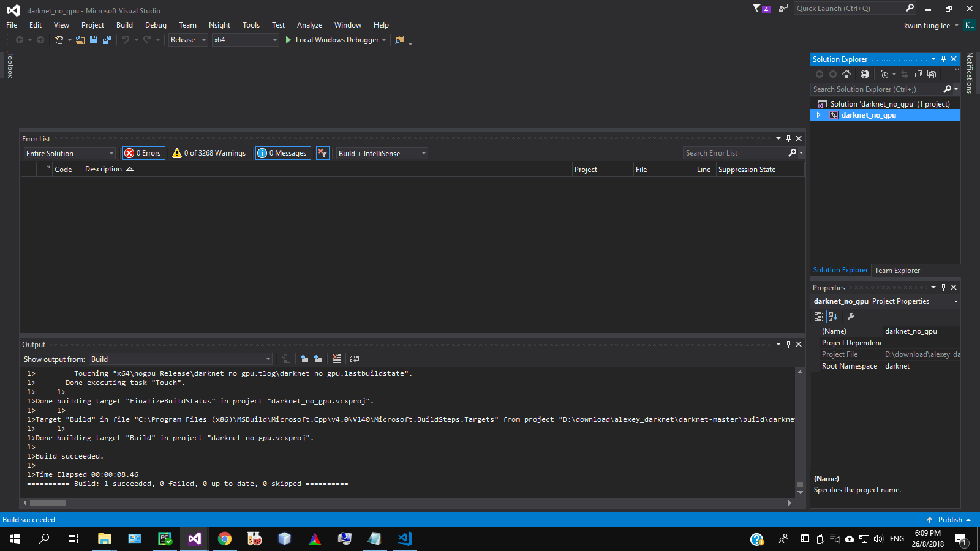Pin the Error List panel
The image size is (980, 551).
[788, 139]
